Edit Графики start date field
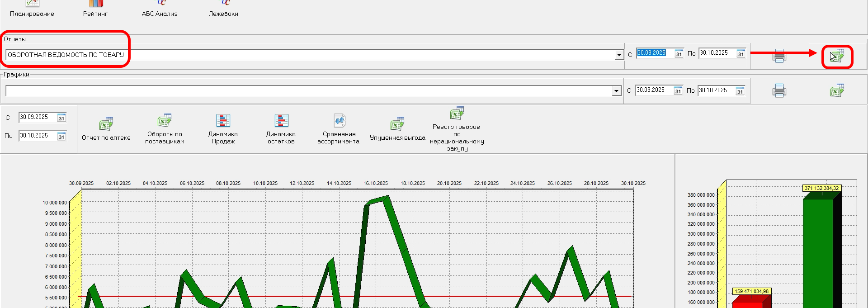Screen dimensions: 868x308 (654, 90)
